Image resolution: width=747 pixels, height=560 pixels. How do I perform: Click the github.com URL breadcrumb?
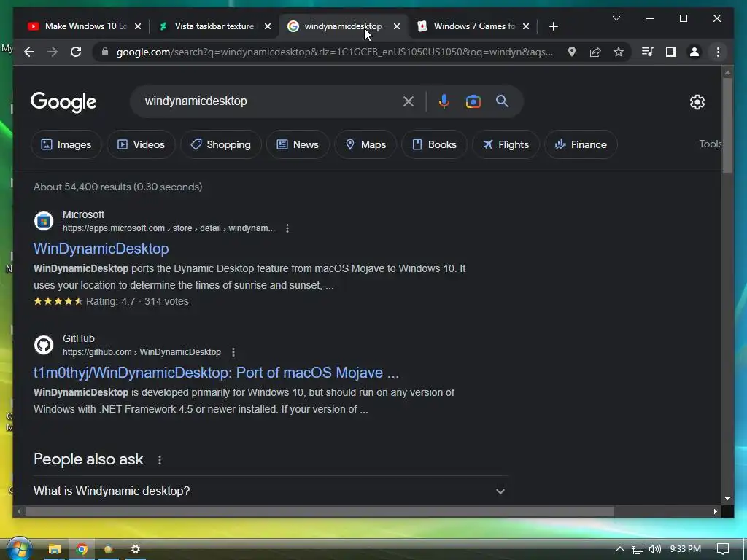[142, 352]
